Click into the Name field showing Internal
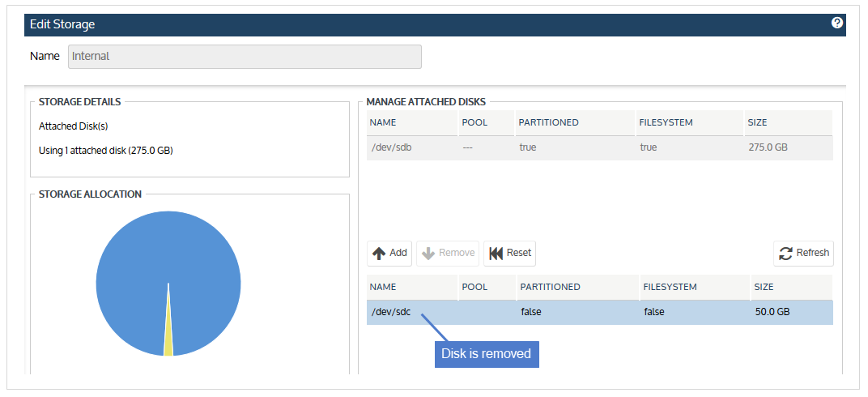The image size is (868, 397). (x=245, y=57)
